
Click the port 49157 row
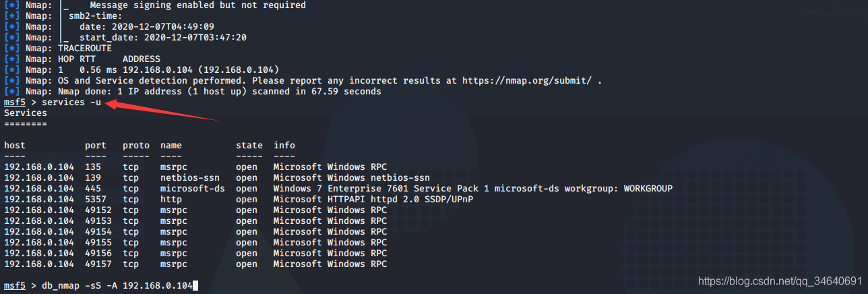click(195, 264)
